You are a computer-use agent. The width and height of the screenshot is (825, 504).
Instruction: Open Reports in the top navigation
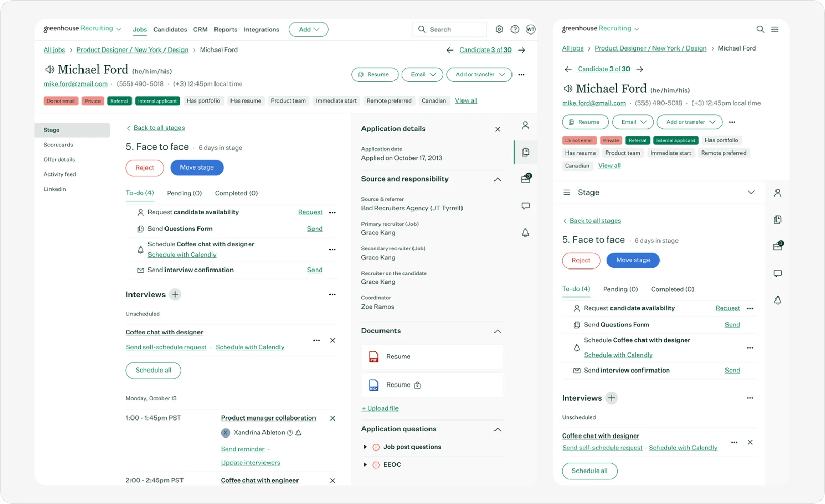[x=225, y=30]
